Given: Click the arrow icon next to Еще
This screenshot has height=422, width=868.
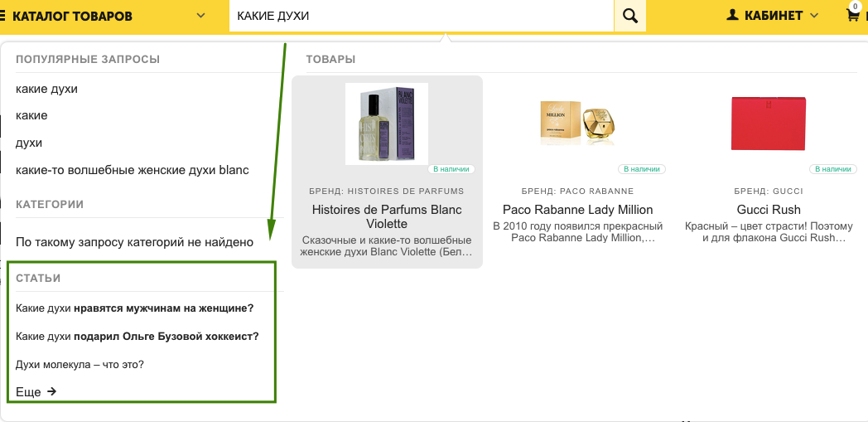Looking at the screenshot, I should (51, 391).
